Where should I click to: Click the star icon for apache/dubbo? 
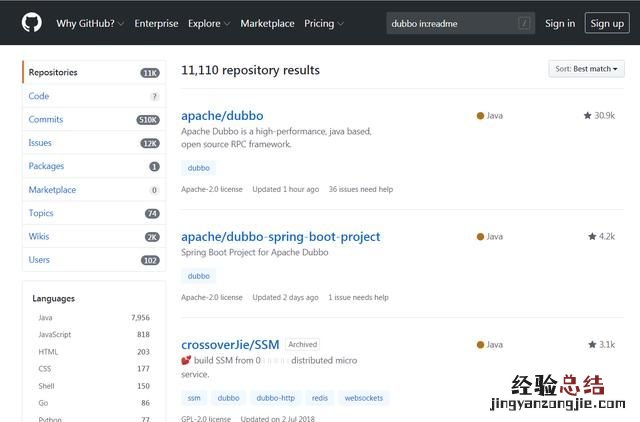pyautogui.click(x=588, y=116)
